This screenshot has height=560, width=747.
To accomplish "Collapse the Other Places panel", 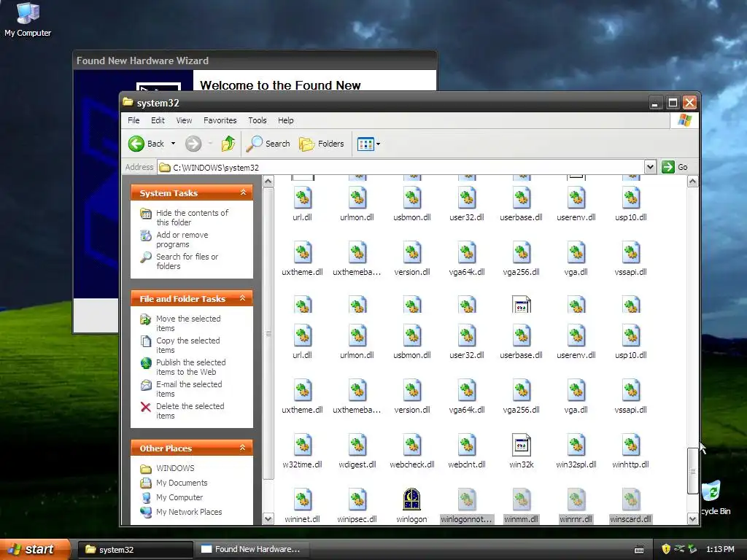I will 243,448.
